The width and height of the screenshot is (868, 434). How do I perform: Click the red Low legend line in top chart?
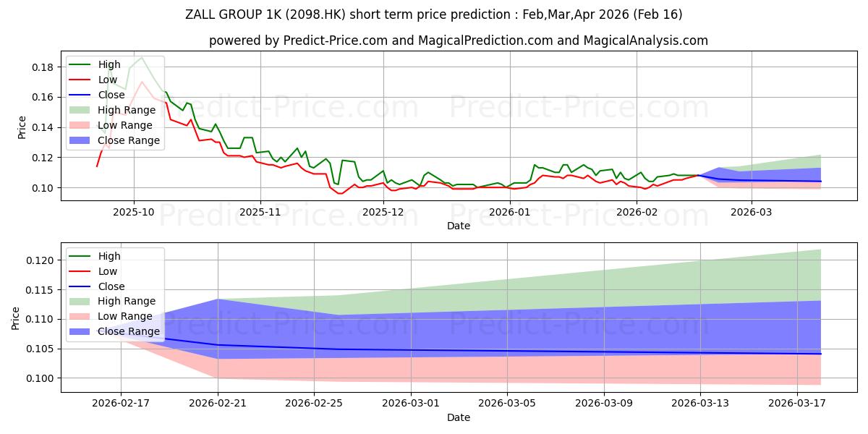(x=80, y=80)
